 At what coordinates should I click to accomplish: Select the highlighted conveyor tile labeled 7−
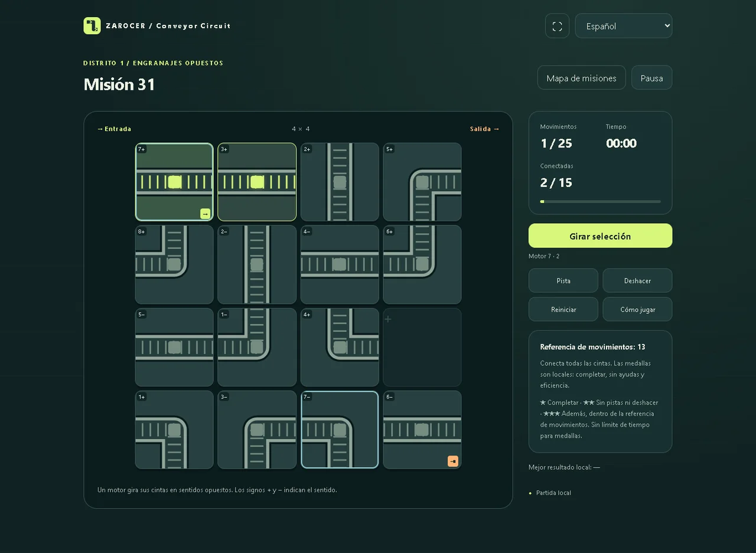coord(340,430)
